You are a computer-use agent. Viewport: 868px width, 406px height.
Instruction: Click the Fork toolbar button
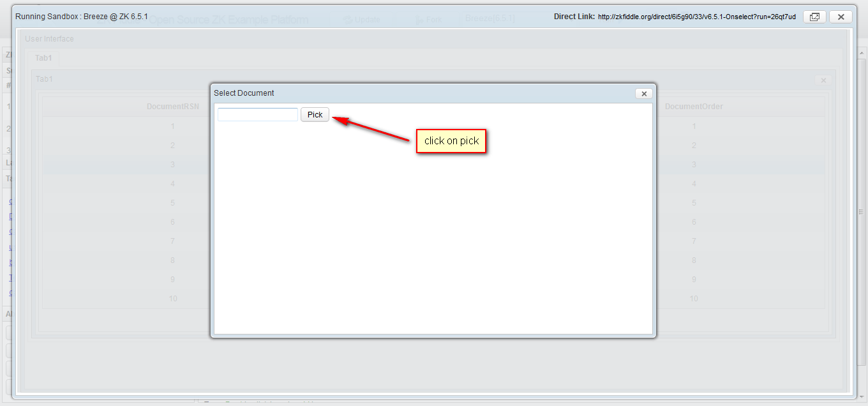click(428, 19)
